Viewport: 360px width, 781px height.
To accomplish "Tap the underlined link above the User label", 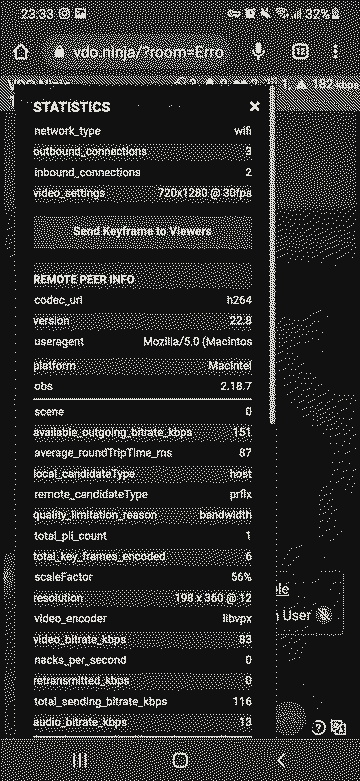I will click(282, 589).
